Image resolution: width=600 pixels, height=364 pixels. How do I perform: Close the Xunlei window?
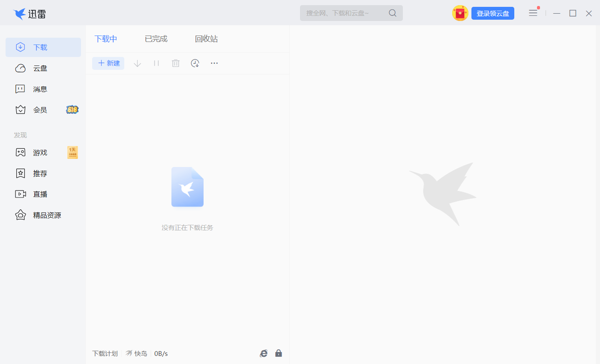589,13
